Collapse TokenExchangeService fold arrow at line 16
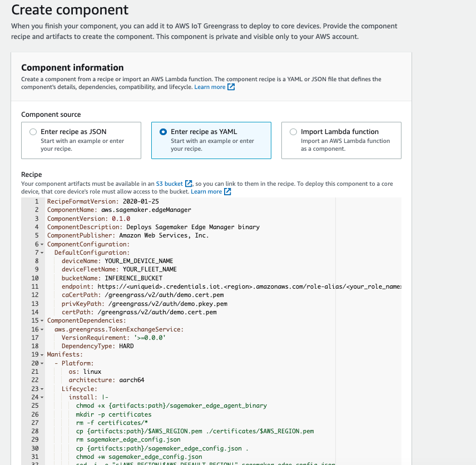 tap(42, 329)
